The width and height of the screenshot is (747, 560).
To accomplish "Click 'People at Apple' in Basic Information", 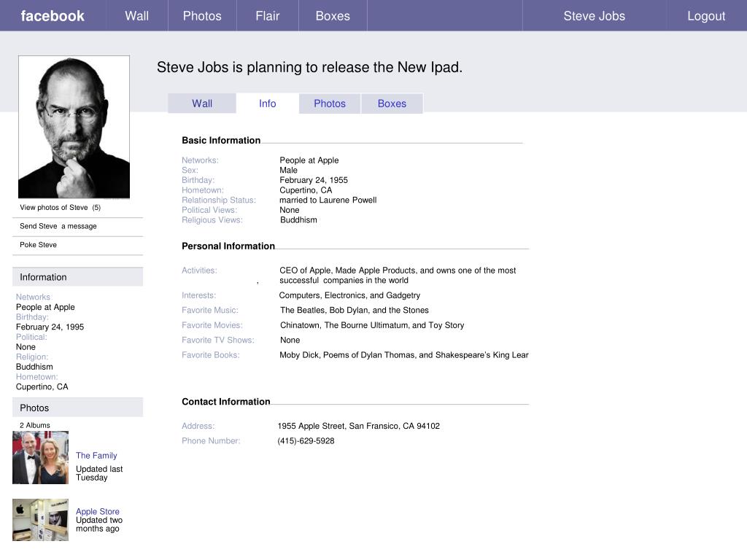I will (309, 160).
